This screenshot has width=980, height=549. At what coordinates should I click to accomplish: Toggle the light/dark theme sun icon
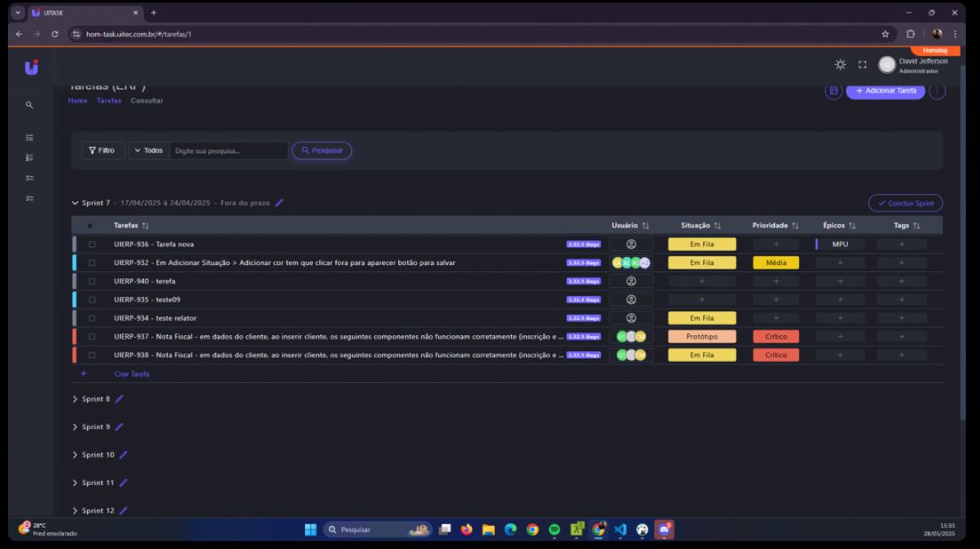[x=839, y=65]
